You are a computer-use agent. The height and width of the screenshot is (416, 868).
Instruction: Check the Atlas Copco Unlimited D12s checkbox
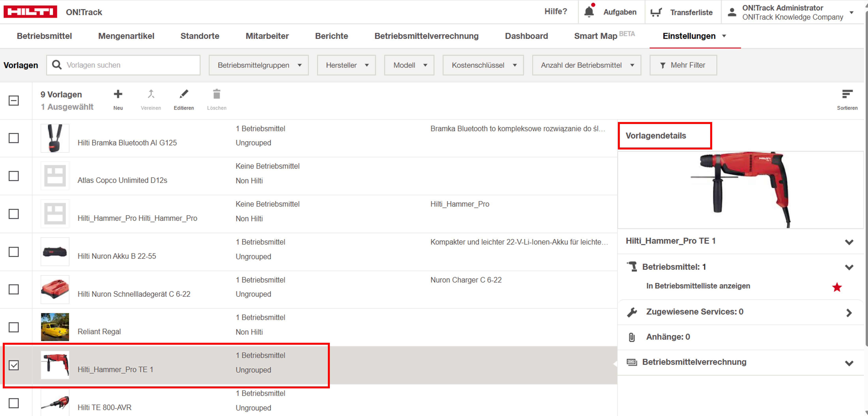tap(14, 176)
